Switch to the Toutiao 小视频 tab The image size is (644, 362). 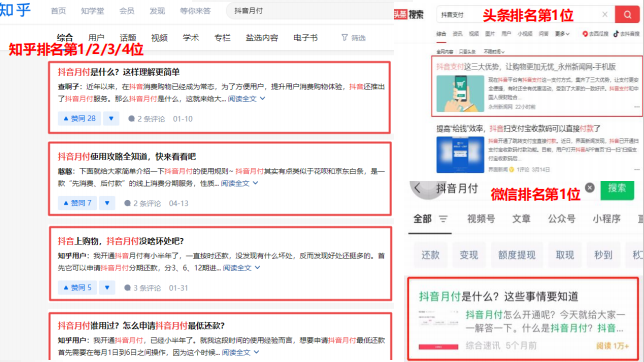tap(525, 34)
